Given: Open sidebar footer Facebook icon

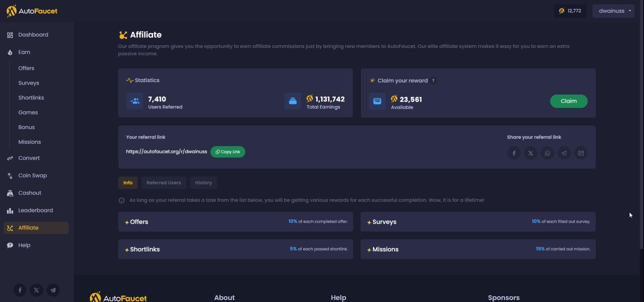Looking at the screenshot, I should coord(20,290).
